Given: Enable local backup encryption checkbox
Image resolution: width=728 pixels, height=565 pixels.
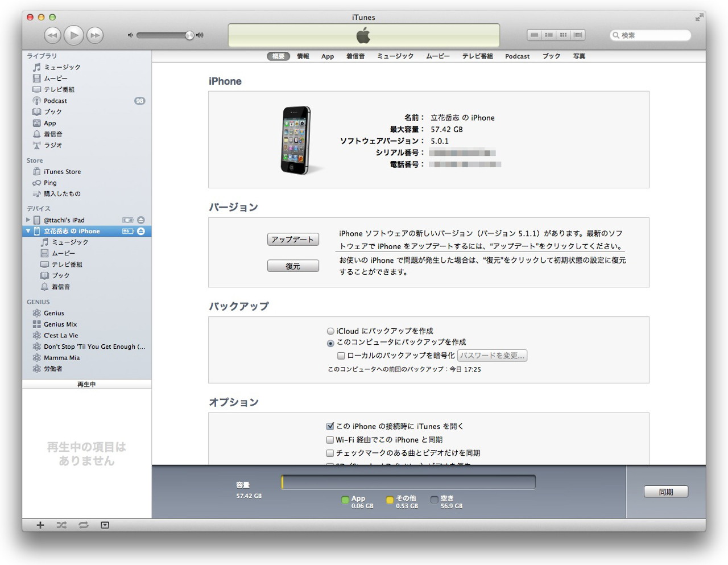Looking at the screenshot, I should tap(341, 356).
